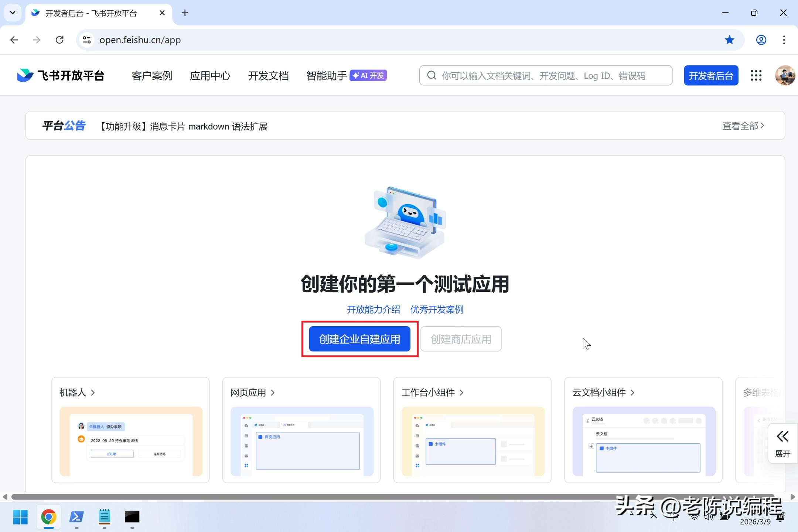Open the 开放能力介绍 link
The height and width of the screenshot is (532, 798).
(x=373, y=310)
